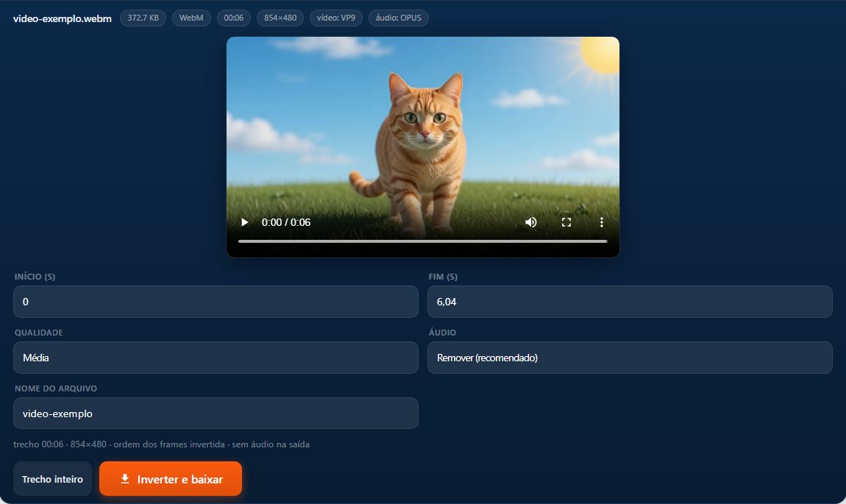
Task: Click the video-exemplo.webm file name
Action: point(62,18)
